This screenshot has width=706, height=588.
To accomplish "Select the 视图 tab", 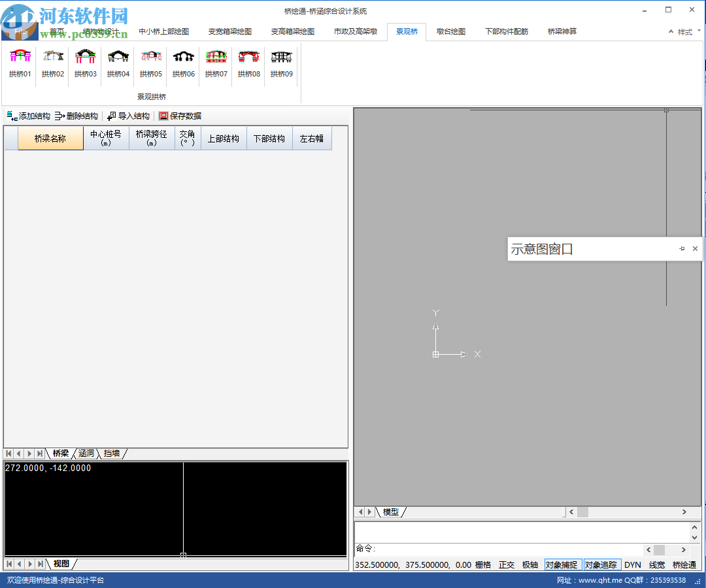I will 61,564.
